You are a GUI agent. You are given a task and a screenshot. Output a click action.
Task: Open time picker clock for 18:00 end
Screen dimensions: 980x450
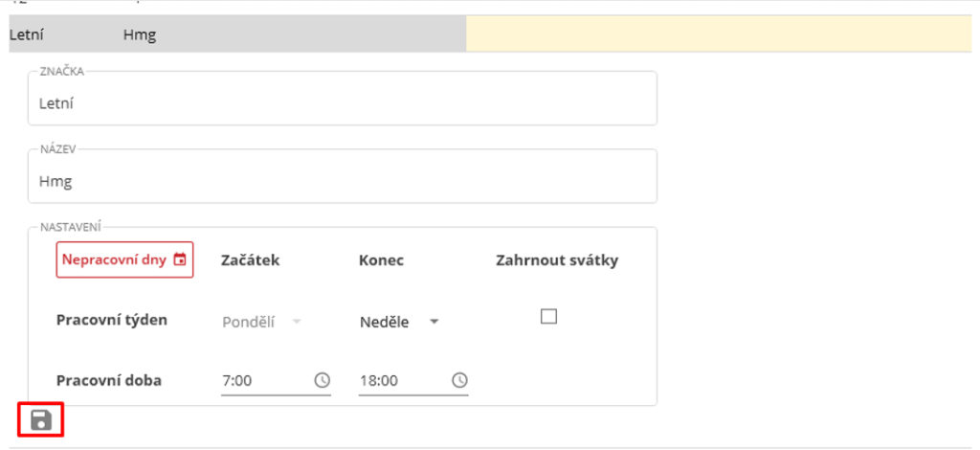coord(459,380)
